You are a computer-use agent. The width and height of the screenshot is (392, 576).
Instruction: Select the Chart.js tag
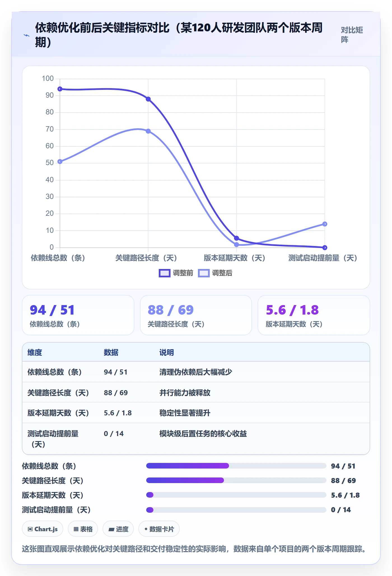coord(43,529)
